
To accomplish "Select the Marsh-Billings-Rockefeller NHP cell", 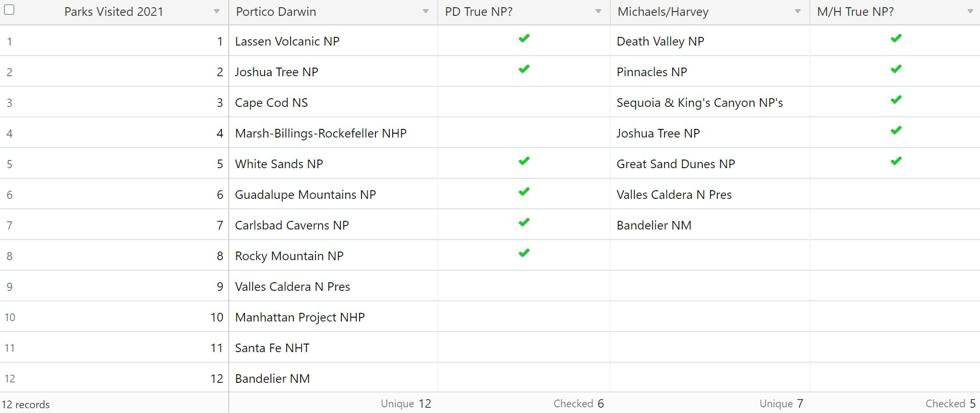I will [x=333, y=133].
